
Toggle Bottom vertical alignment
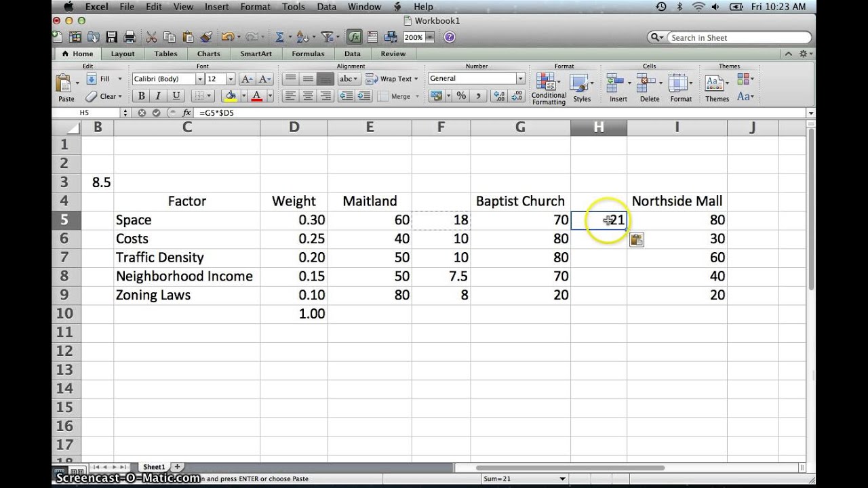coord(325,79)
